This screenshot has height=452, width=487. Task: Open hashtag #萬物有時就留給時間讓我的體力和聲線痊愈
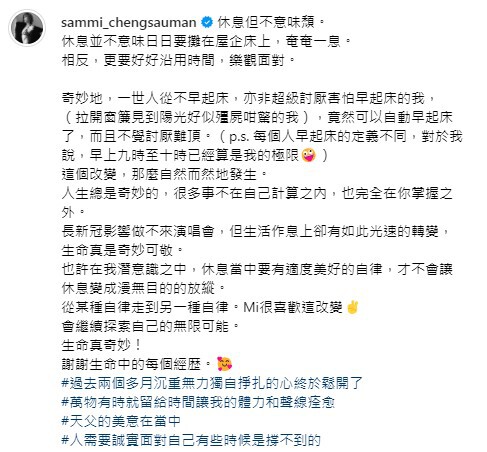[x=198, y=402]
